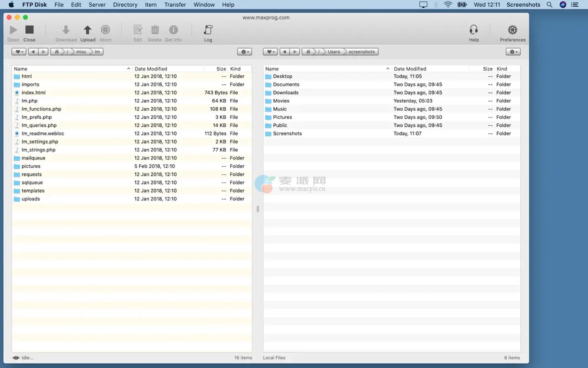Image resolution: width=588 pixels, height=368 pixels.
Task: Open the Server menu
Action: click(97, 5)
